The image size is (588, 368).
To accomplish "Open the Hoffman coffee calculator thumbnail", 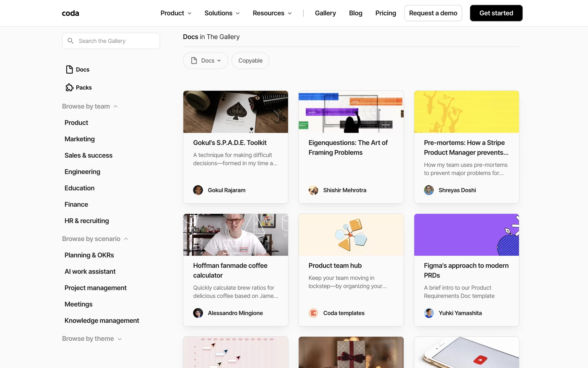I will (236, 235).
